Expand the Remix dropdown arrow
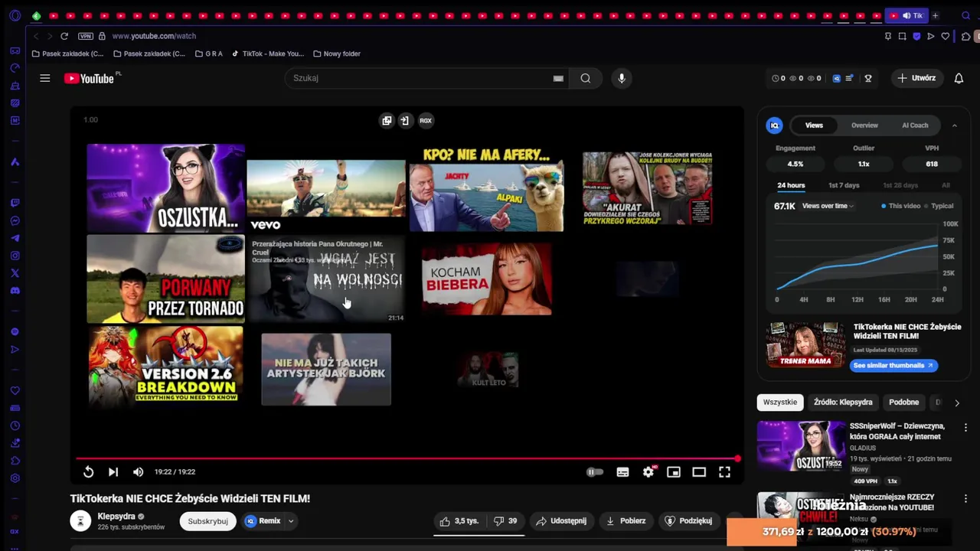Viewport: 980px width, 551px height. tap(291, 521)
